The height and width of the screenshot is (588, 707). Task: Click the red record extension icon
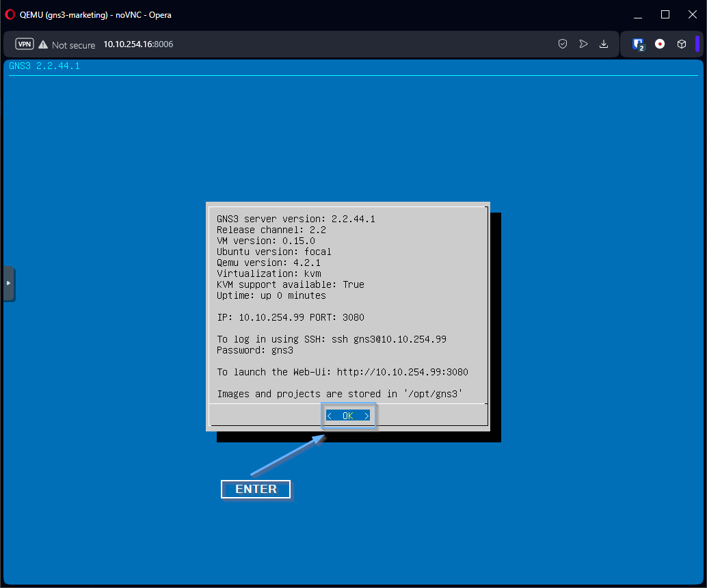pos(660,44)
